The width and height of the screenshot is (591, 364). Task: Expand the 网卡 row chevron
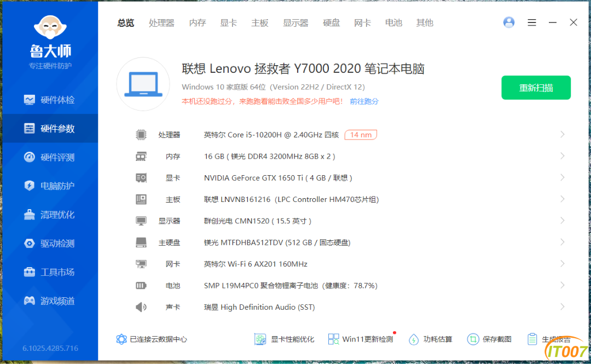[x=563, y=263]
